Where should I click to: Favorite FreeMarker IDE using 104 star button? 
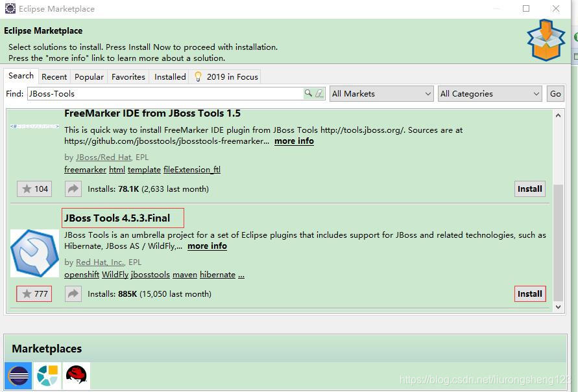[34, 189]
